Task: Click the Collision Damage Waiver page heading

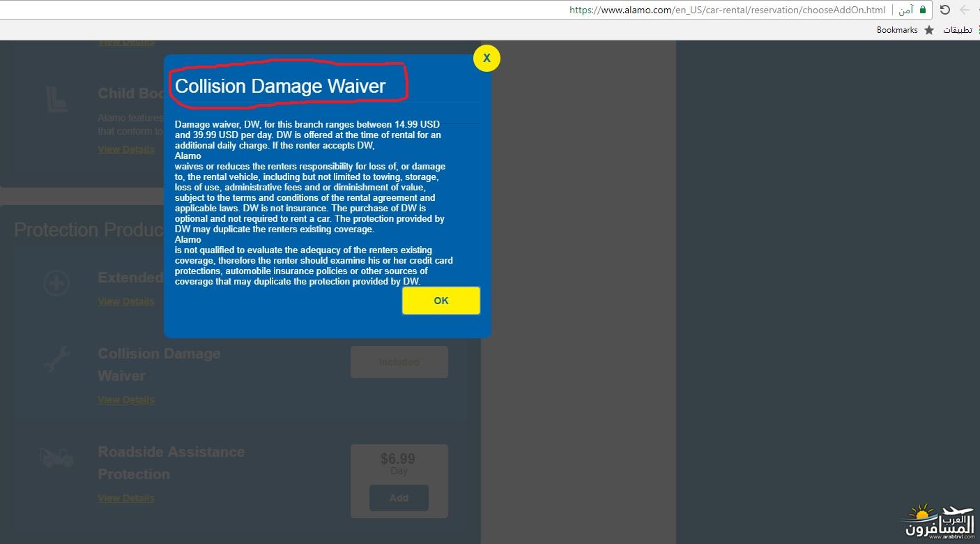Action: coord(159,364)
